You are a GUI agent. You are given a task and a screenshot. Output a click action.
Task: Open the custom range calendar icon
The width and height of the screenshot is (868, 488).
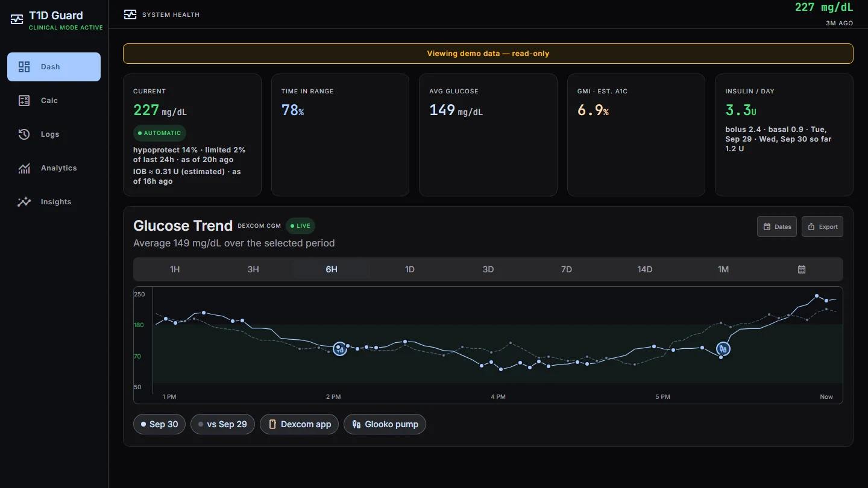(x=802, y=269)
